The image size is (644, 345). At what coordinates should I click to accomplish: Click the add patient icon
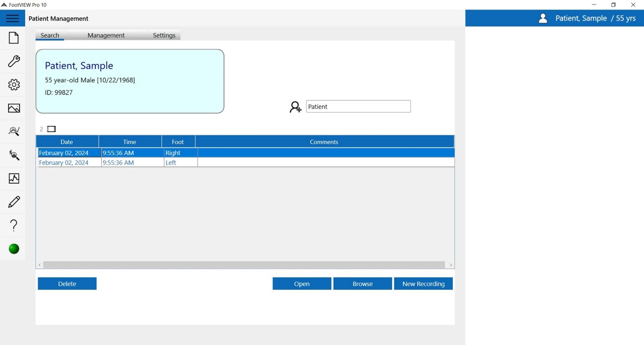[295, 107]
